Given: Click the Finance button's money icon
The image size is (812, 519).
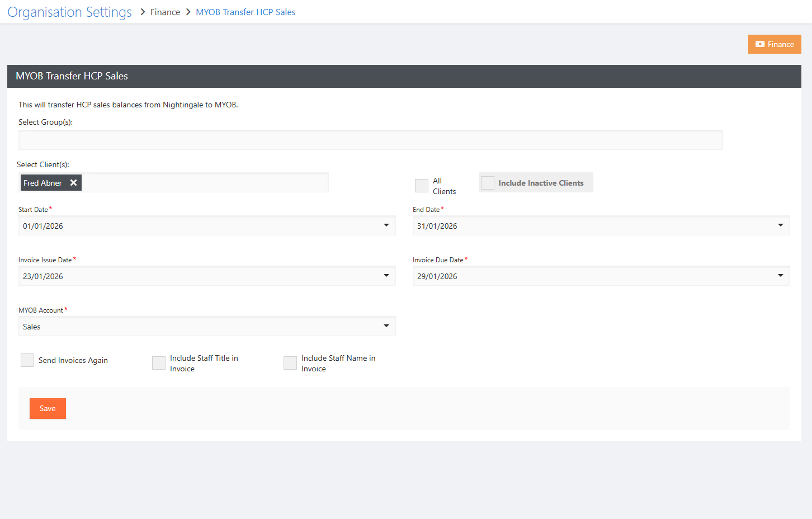Looking at the screenshot, I should (x=760, y=44).
